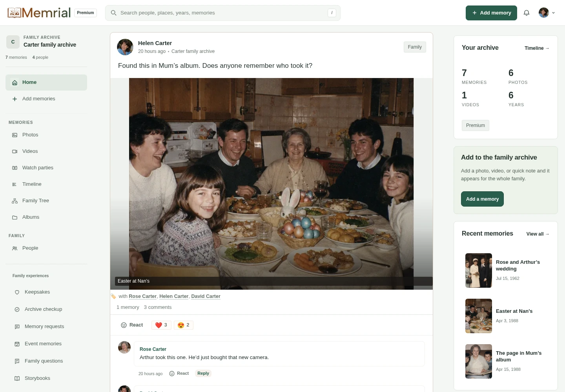Click the People sidebar icon

pos(15,248)
